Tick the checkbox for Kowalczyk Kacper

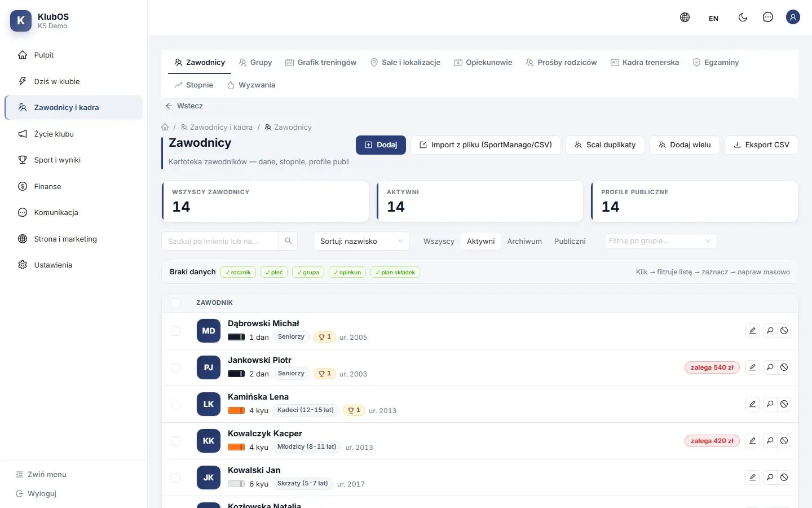pos(175,441)
